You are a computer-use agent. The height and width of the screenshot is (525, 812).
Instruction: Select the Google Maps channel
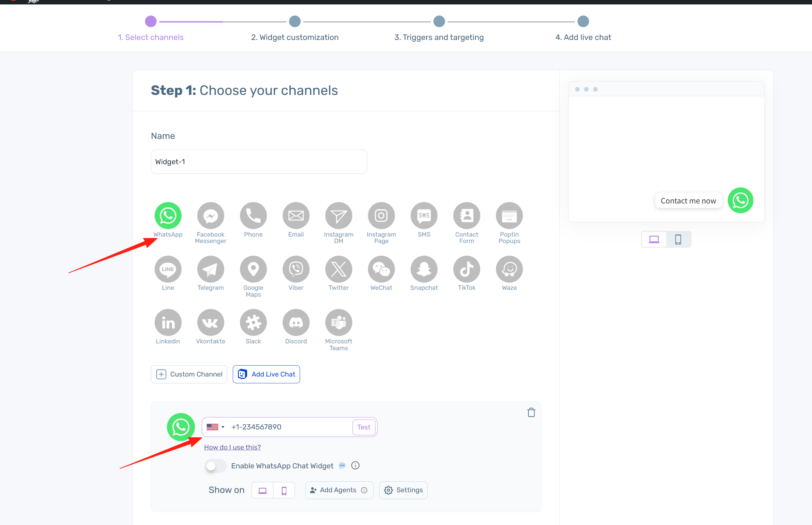tap(253, 269)
